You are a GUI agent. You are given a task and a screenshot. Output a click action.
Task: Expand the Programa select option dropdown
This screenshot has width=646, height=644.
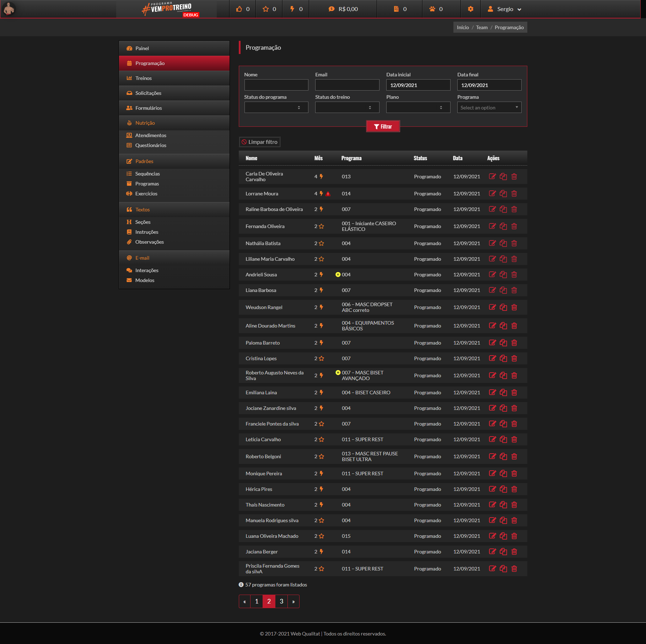click(x=489, y=108)
